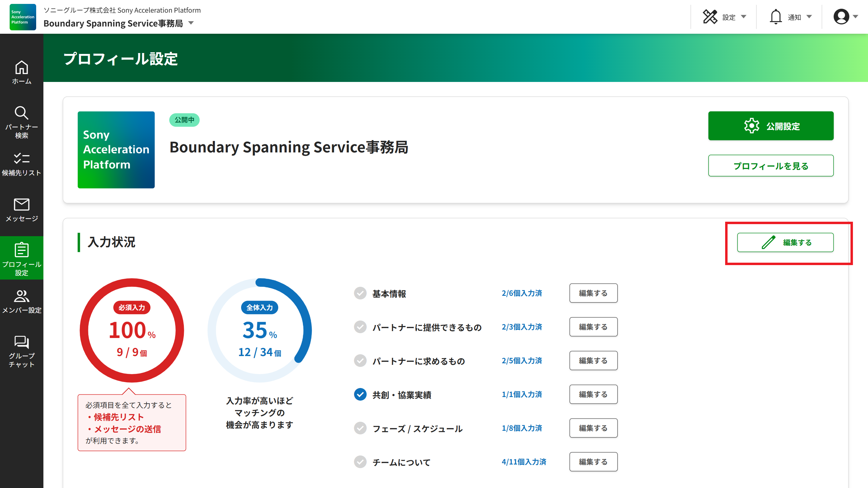Open partner search magnifier icon
The width and height of the screenshot is (868, 488).
22,113
